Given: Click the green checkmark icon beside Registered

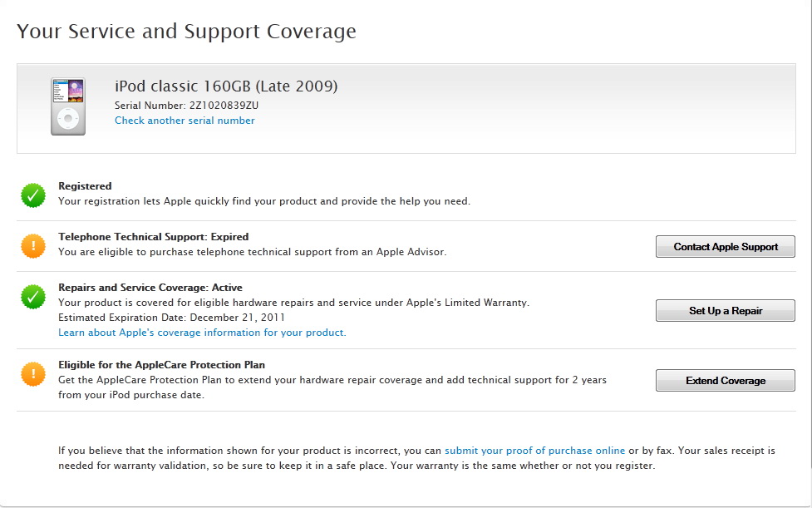Looking at the screenshot, I should pyautogui.click(x=33, y=195).
